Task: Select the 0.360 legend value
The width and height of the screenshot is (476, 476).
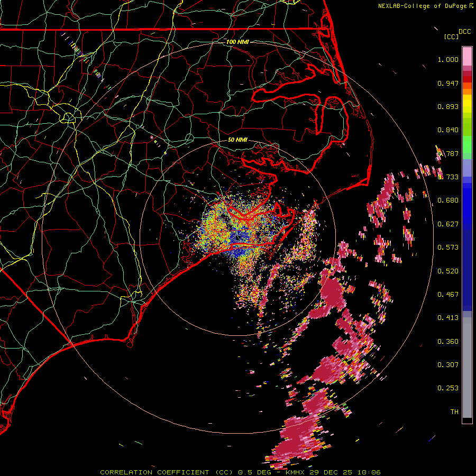Action: pyautogui.click(x=448, y=342)
